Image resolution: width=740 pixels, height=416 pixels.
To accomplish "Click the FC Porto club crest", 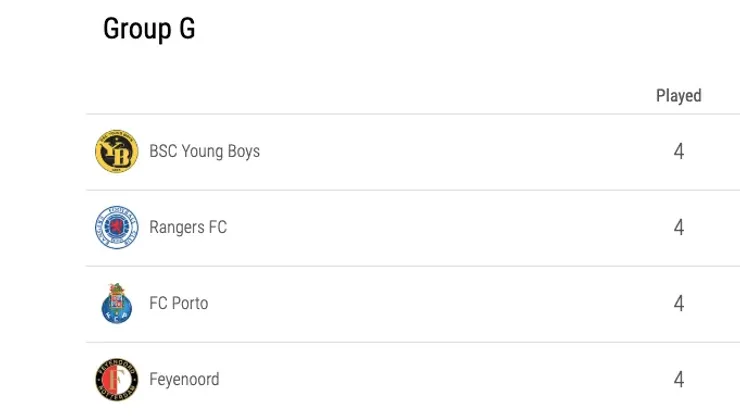I will [x=115, y=304].
